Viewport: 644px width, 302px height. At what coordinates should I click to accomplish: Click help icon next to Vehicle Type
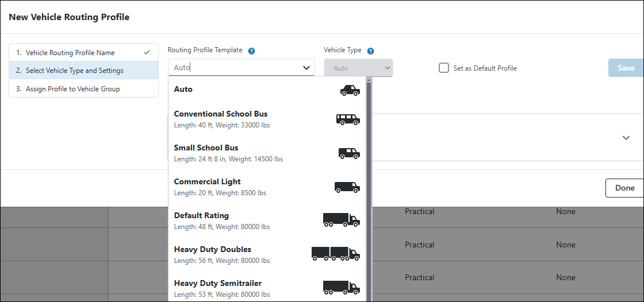[x=370, y=51]
